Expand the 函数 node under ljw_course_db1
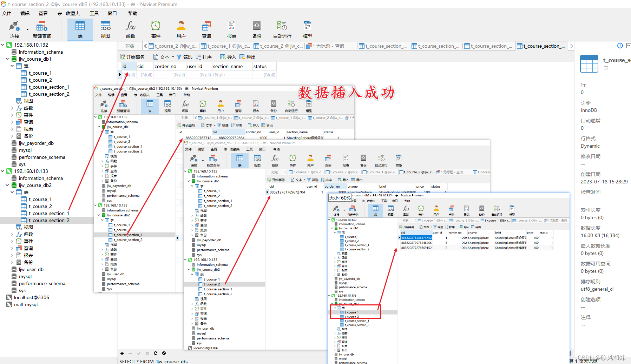The width and height of the screenshot is (631, 364). [x=12, y=108]
